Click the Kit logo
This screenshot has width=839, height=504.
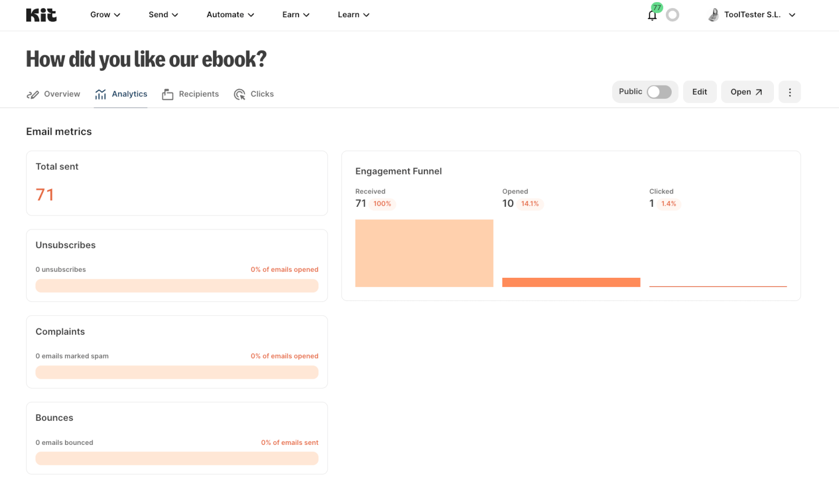tap(41, 15)
